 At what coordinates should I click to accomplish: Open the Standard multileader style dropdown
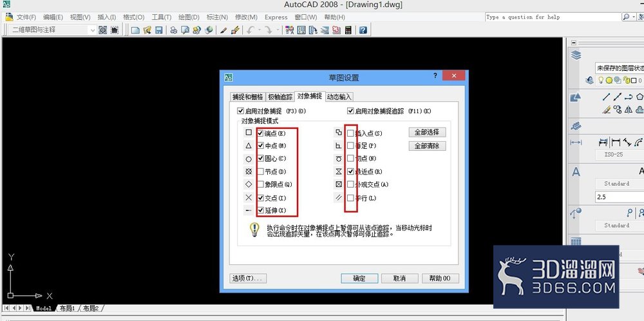tap(620, 225)
